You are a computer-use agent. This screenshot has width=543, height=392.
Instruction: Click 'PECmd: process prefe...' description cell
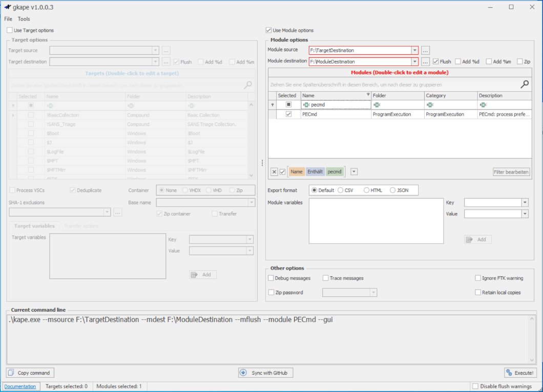point(505,114)
